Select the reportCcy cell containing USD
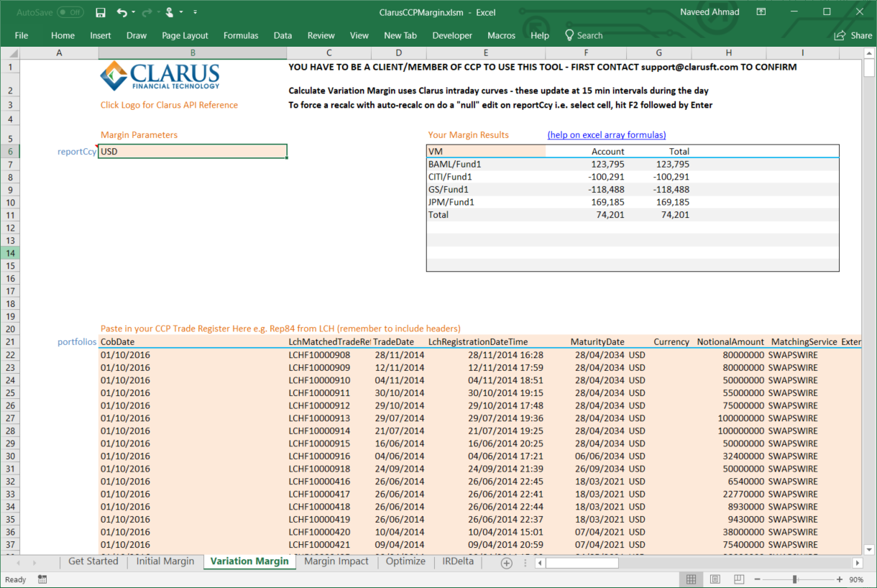Image resolution: width=877 pixels, height=588 pixels. coord(193,152)
